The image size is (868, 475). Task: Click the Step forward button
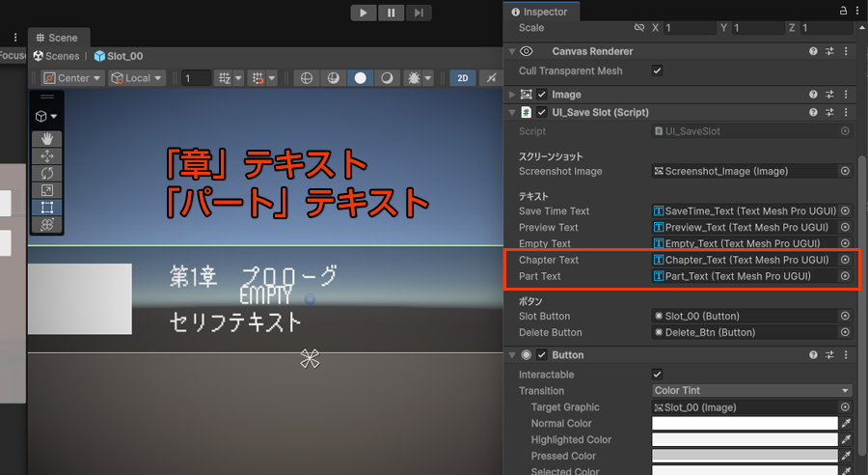pos(418,13)
